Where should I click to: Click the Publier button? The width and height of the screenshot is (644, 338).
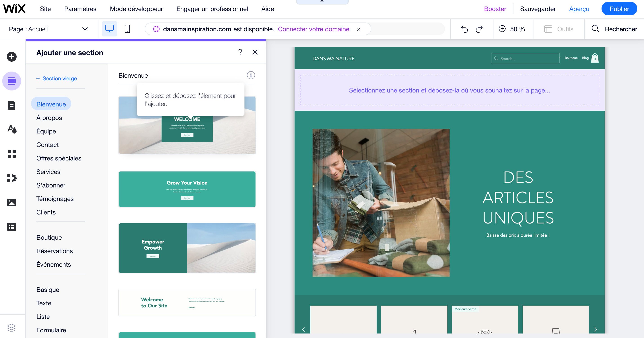(x=619, y=9)
